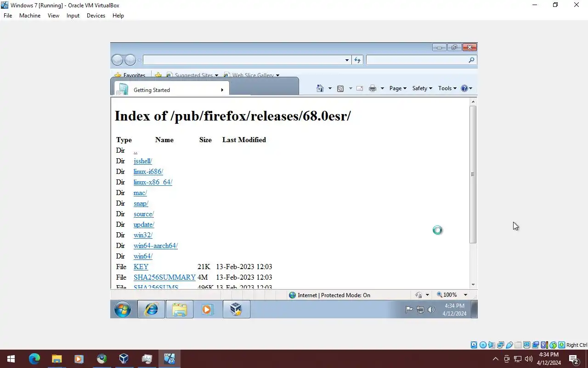The width and height of the screenshot is (588, 368).
Task: Click the page vertical scrollbar thumb
Action: point(473,174)
